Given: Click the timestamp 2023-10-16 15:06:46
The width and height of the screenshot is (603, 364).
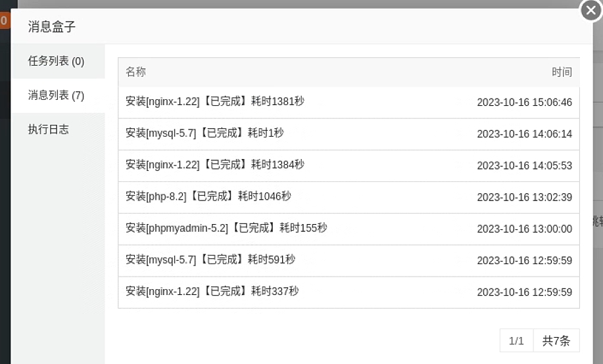Looking at the screenshot, I should 524,102.
